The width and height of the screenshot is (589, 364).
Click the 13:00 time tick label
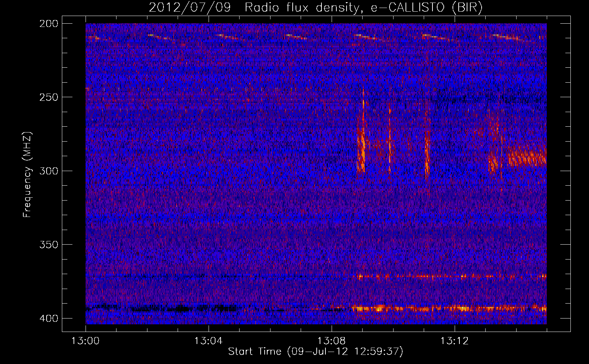(x=86, y=341)
